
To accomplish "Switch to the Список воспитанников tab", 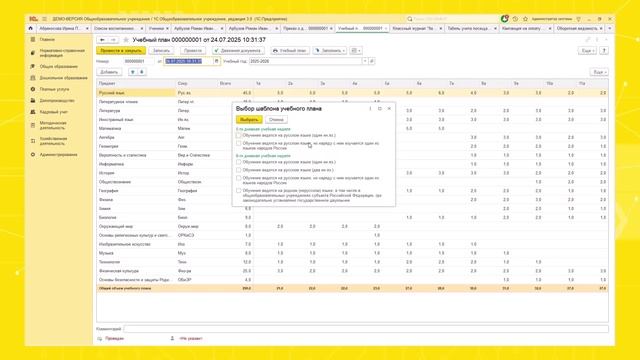I will pyautogui.click(x=118, y=29).
